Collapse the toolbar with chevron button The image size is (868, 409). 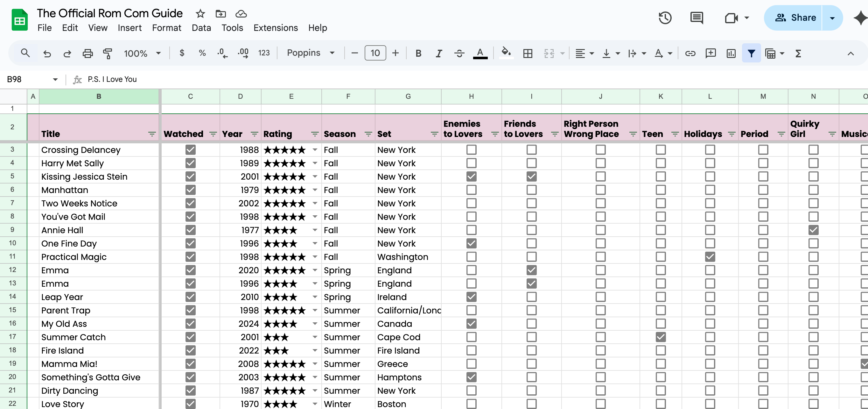point(850,53)
